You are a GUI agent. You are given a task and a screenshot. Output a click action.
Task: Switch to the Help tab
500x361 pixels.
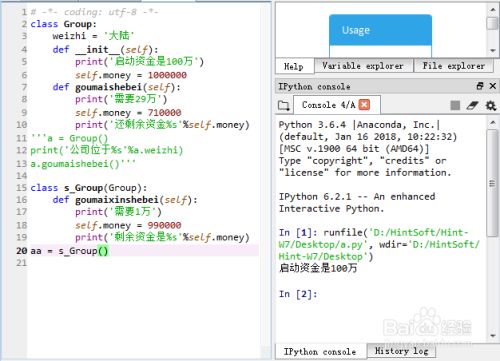pos(294,66)
